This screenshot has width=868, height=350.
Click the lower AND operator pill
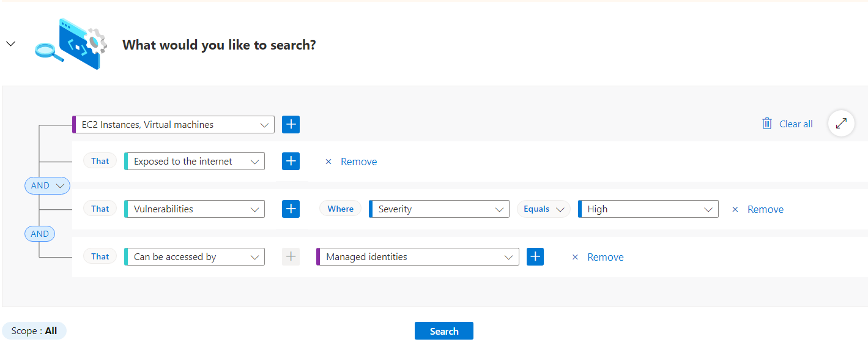tap(40, 233)
